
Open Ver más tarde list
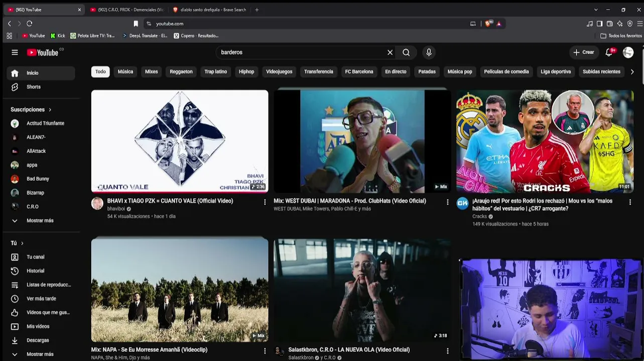pyautogui.click(x=41, y=298)
